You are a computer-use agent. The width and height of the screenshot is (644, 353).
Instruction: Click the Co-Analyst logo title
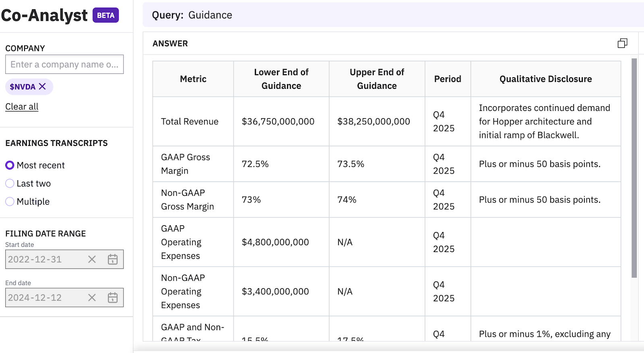(44, 15)
